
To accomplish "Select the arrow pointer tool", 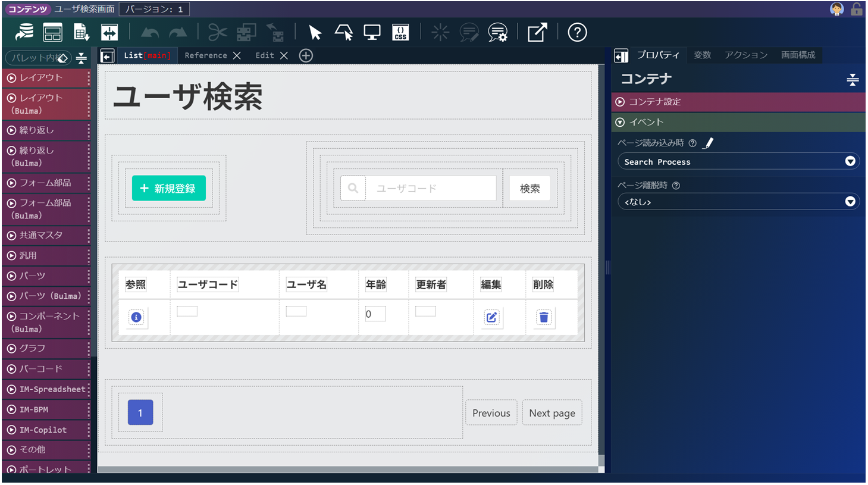I will point(315,33).
